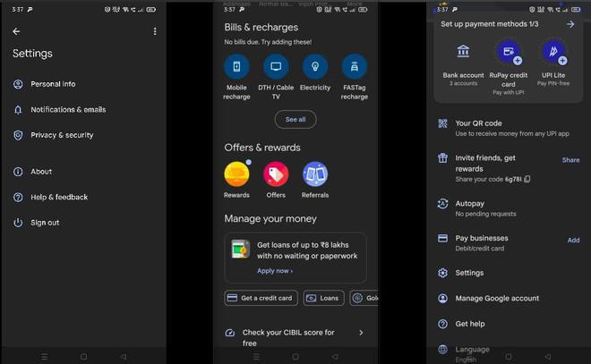Tap the Personal info person icon
The width and height of the screenshot is (591, 364).
[18, 84]
